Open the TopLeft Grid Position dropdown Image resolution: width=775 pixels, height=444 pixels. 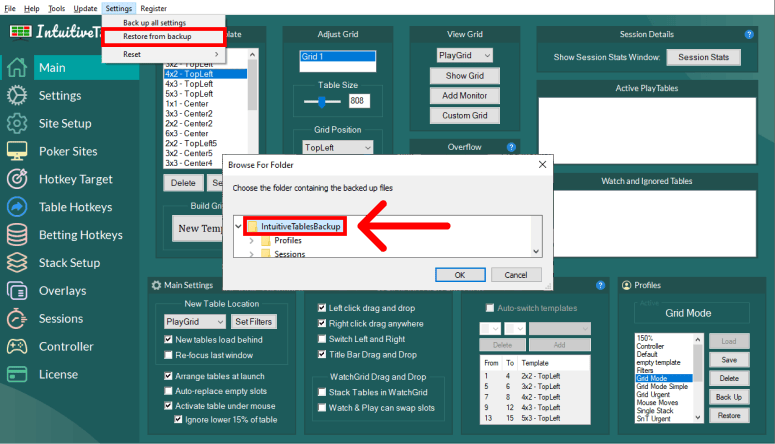[338, 147]
